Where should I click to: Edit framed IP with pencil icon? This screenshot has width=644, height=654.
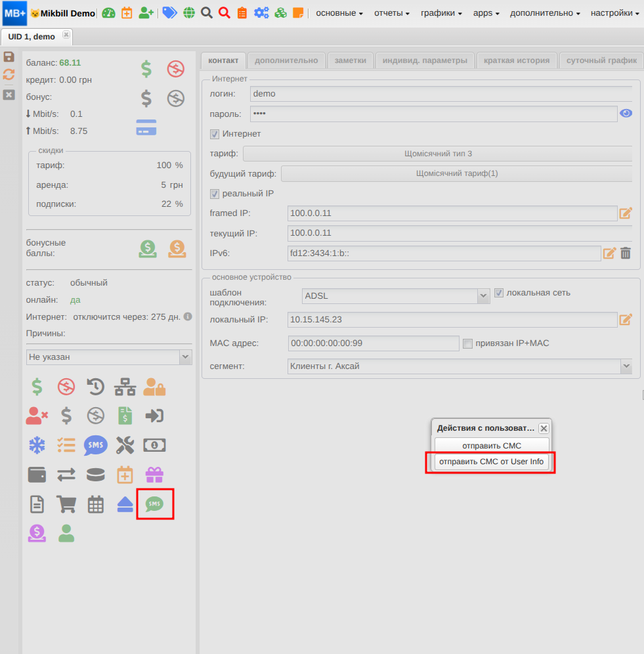coord(625,213)
